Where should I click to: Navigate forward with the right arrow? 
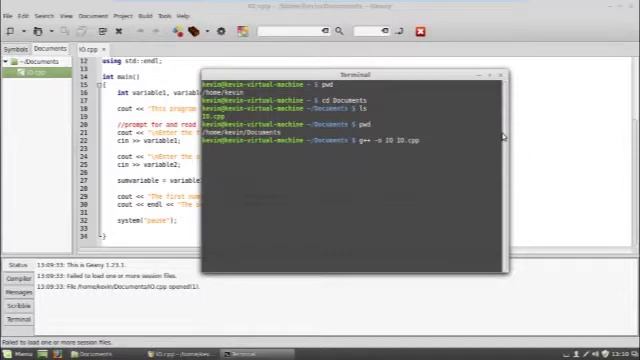[x=156, y=31]
